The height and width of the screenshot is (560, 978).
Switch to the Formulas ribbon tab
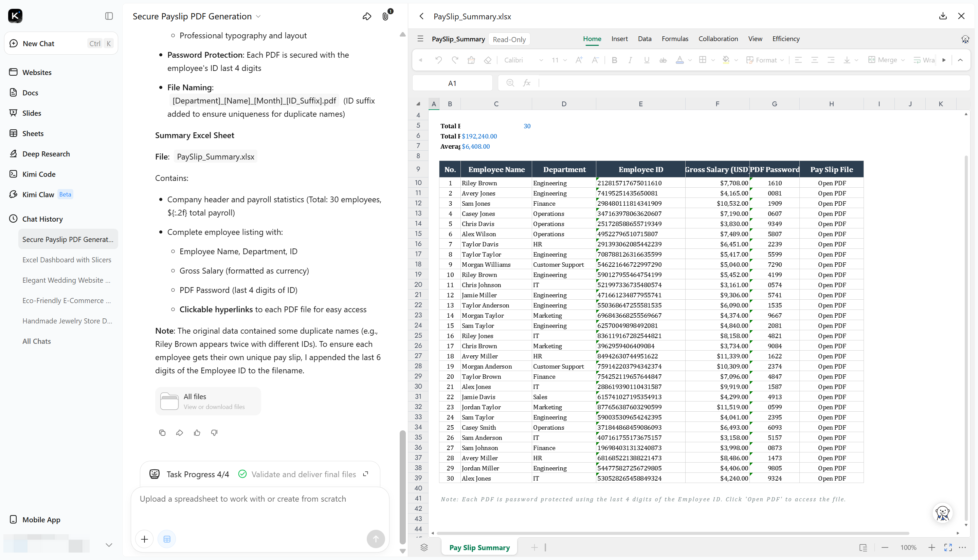click(675, 39)
